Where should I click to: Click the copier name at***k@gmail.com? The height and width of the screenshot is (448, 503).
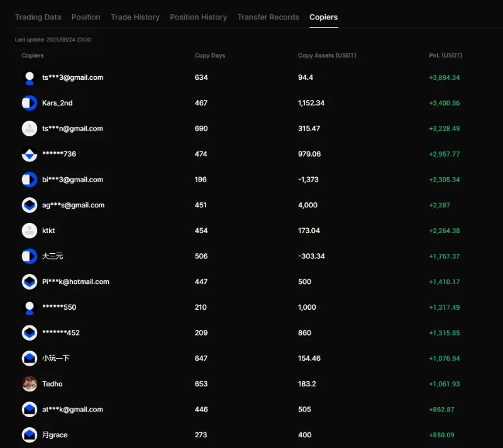coord(72,410)
